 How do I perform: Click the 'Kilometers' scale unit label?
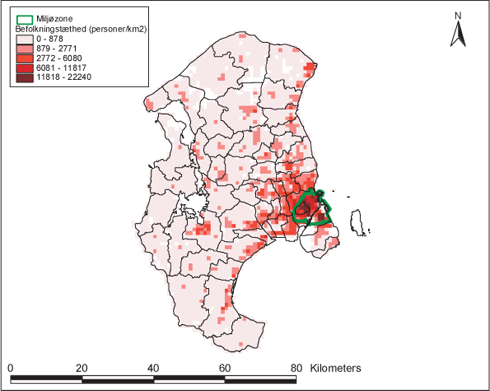click(336, 368)
